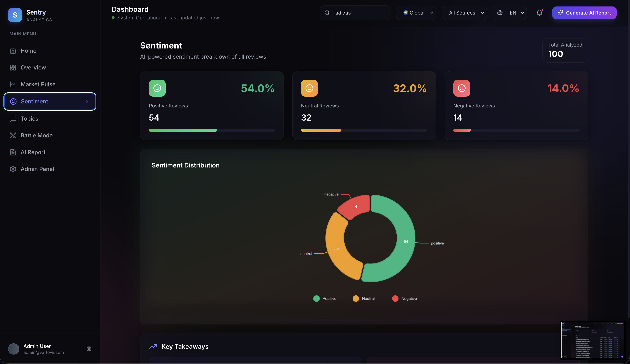
Task: Go to Market Pulse in sidebar
Action: 38,85
